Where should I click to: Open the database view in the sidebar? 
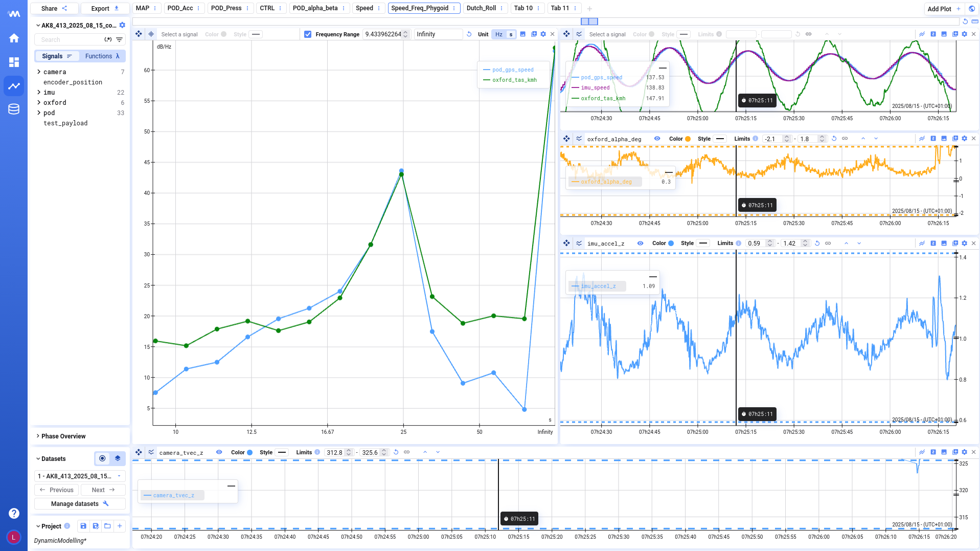[14, 109]
